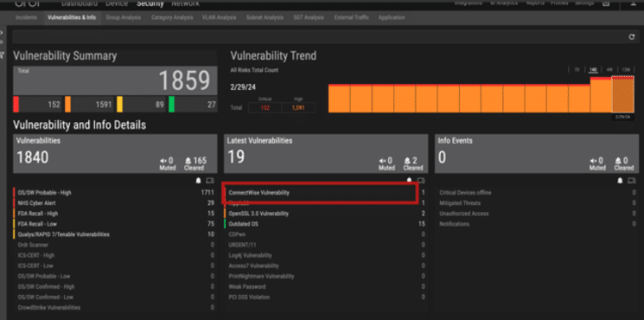The image size is (644, 320).
Task: Select the ConnectWise Vulnerability row
Action: 325,192
